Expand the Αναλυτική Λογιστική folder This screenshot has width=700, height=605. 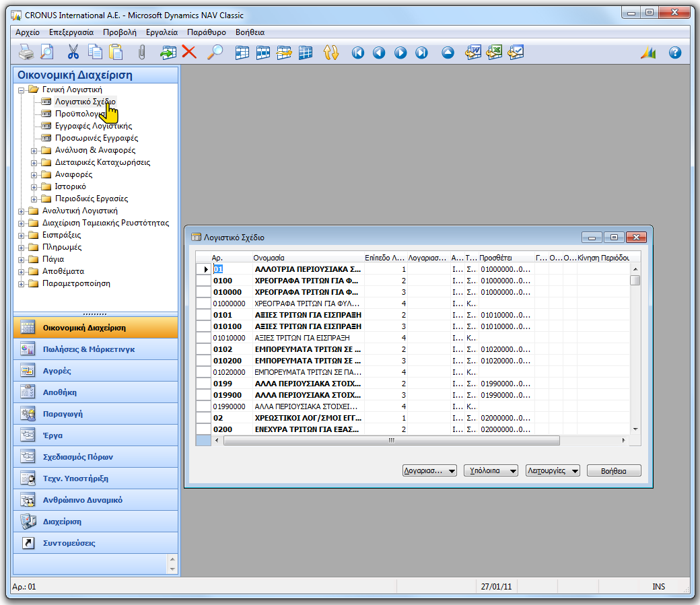[x=21, y=211]
